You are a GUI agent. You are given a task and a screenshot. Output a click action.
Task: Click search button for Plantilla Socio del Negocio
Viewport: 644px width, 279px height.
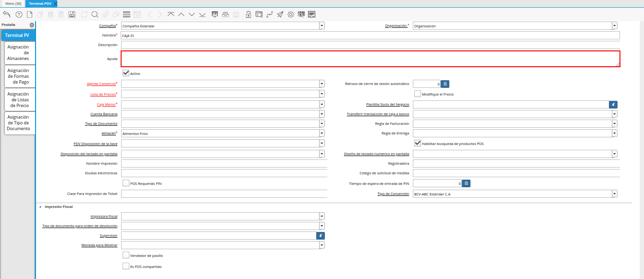613,104
